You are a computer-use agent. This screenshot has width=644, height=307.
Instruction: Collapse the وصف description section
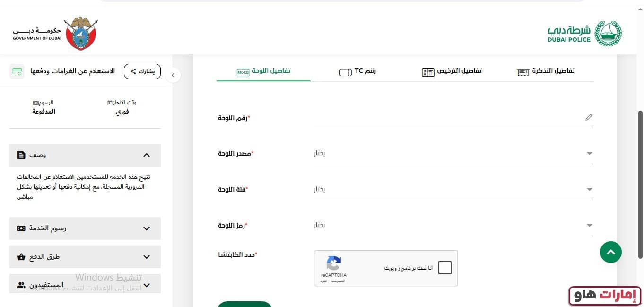146,155
